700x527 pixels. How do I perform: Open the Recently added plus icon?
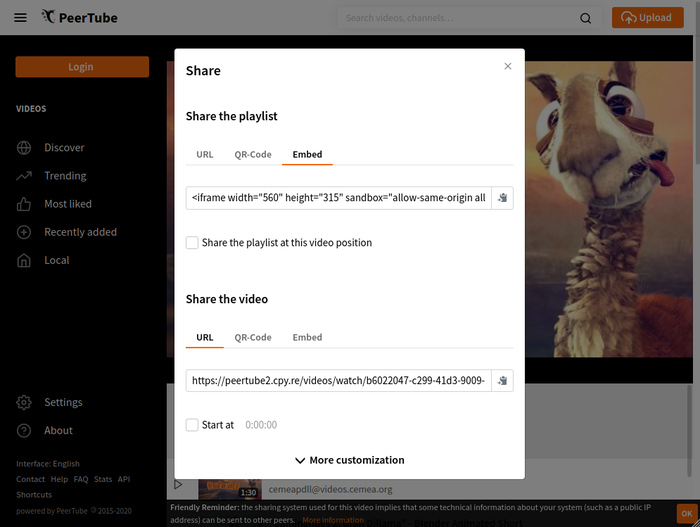pyautogui.click(x=24, y=232)
